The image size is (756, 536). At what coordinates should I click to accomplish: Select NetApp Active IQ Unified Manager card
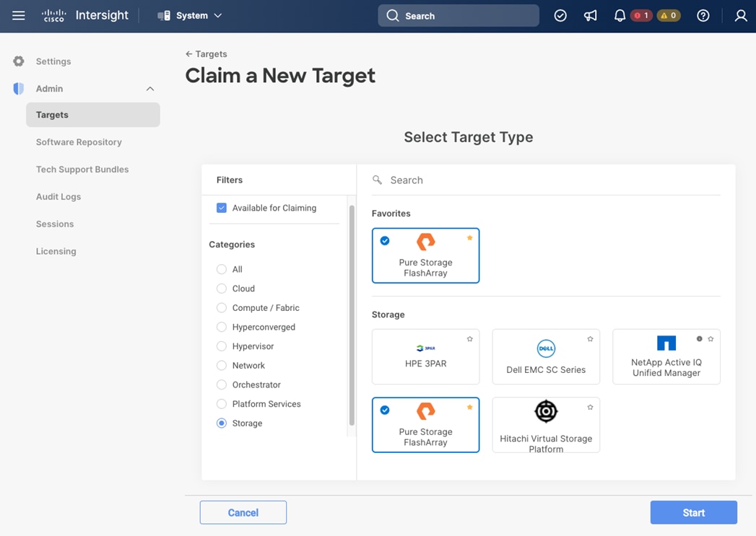666,357
